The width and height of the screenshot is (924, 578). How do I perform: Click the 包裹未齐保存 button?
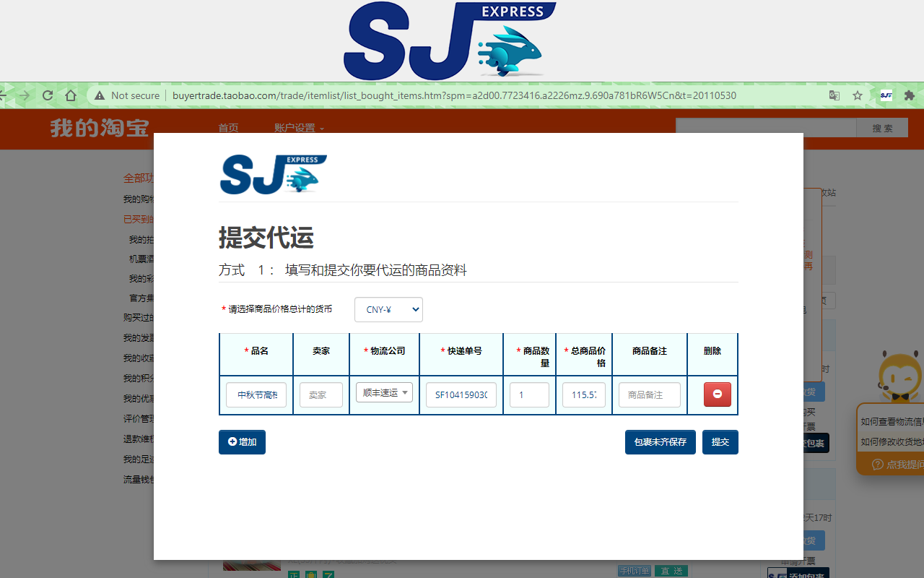661,442
